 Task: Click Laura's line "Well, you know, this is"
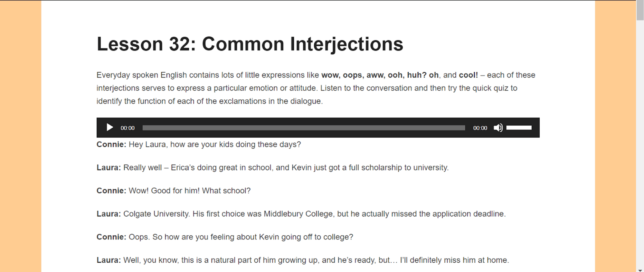click(303, 260)
